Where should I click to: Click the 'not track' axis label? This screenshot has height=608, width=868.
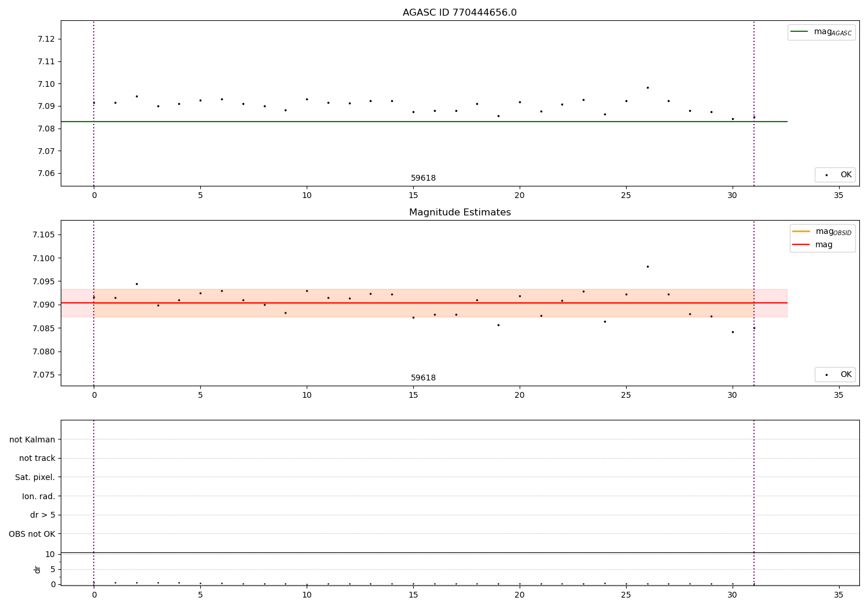coord(37,458)
